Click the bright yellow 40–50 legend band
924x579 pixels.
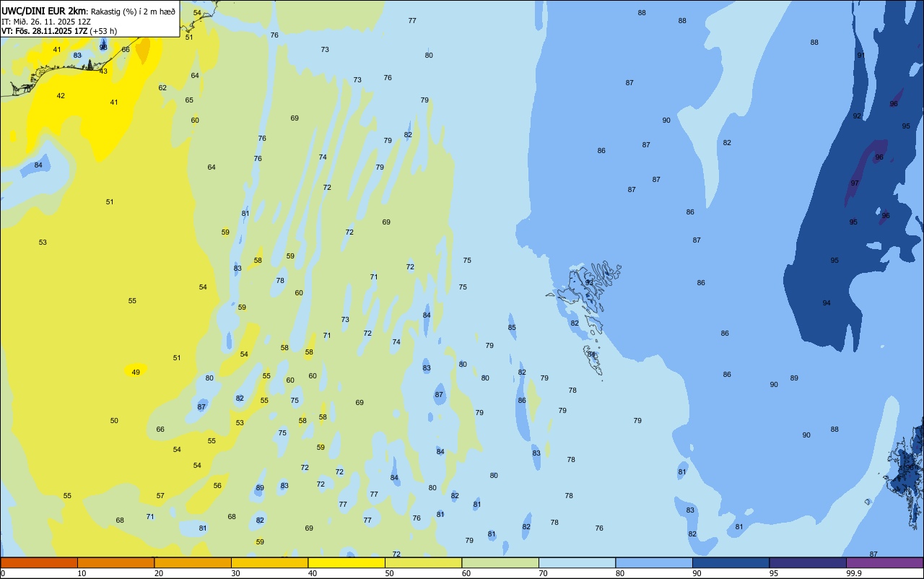[346, 562]
